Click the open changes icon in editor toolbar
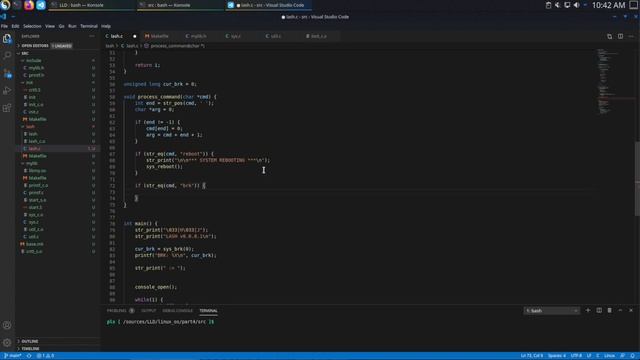The height and width of the screenshot is (360, 640). pos(609,36)
